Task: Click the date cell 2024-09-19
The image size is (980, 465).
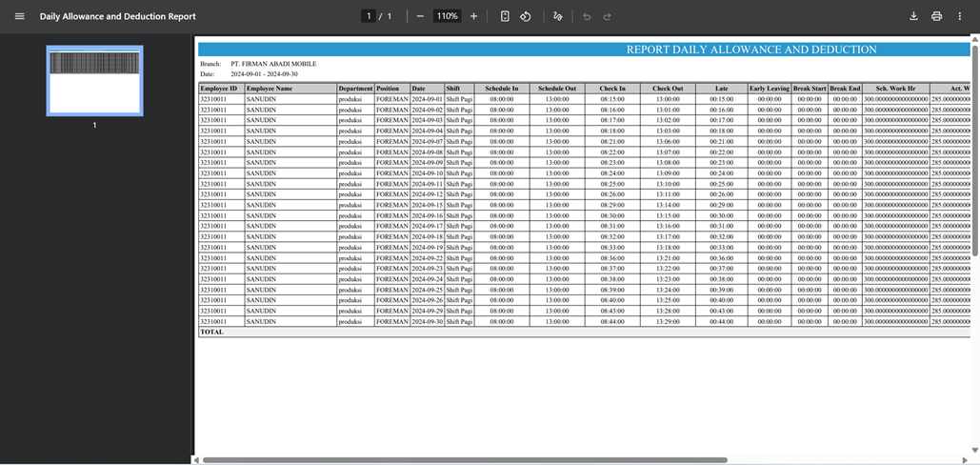Action: [427, 248]
